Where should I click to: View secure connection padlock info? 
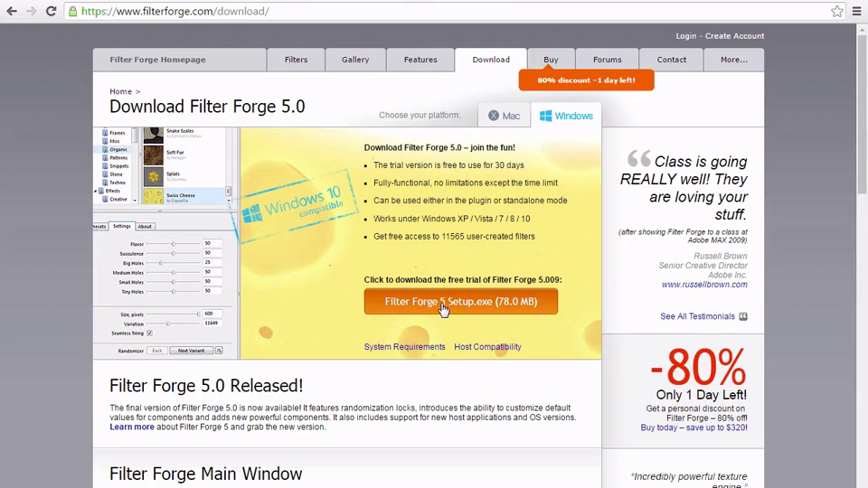[72, 11]
